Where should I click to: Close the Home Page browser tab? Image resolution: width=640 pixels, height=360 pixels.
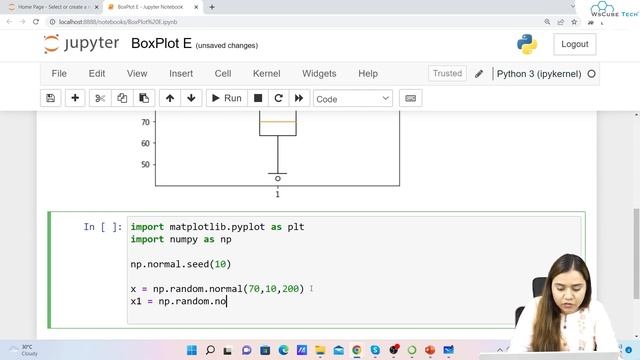[x=97, y=7]
